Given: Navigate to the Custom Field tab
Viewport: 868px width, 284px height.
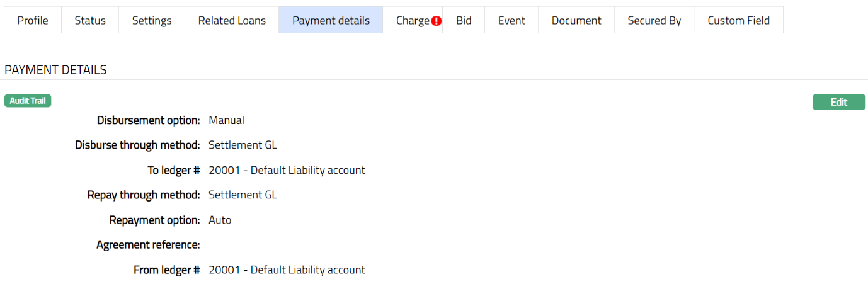Looking at the screenshot, I should point(738,20).
